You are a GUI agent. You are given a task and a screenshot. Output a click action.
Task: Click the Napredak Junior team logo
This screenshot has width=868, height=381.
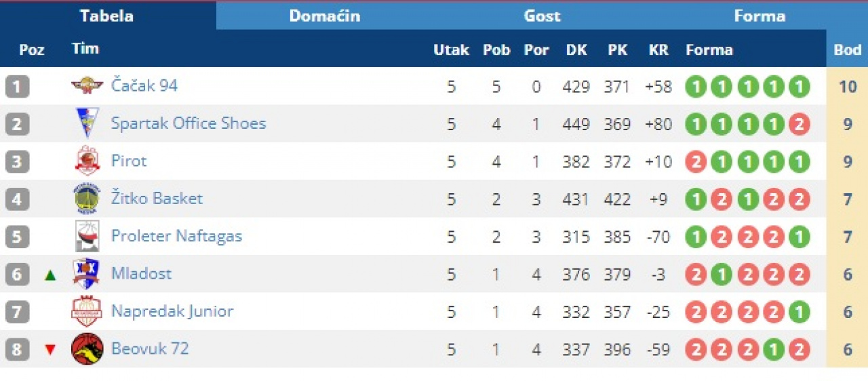[87, 312]
